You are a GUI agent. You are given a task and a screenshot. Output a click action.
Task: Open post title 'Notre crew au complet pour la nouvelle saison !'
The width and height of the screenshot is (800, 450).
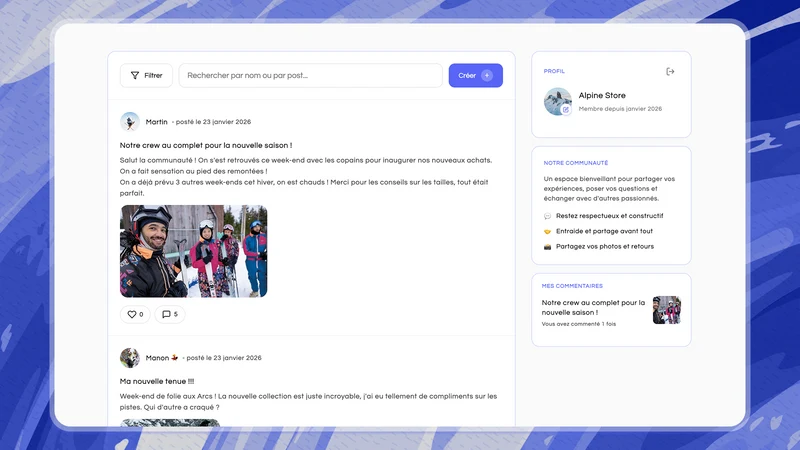(x=206, y=145)
